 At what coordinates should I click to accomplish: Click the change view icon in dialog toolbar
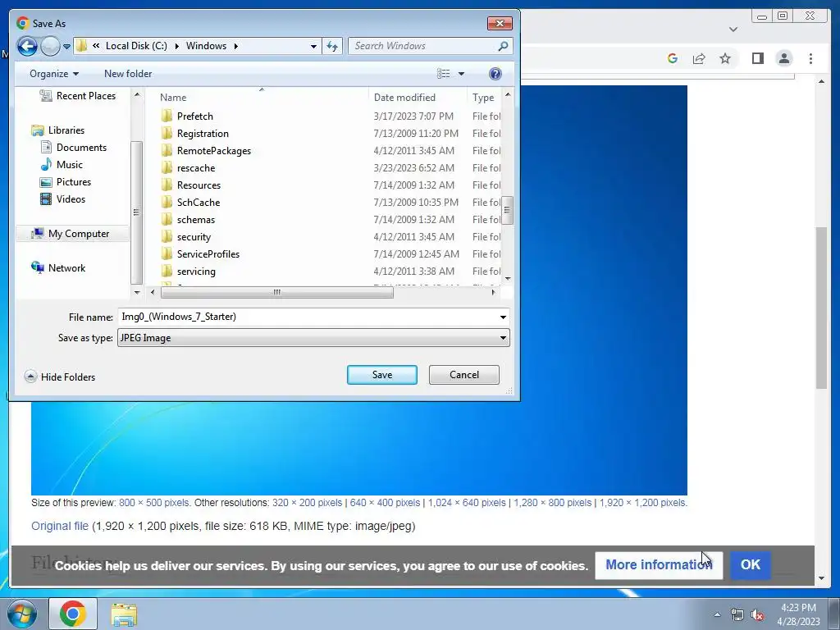point(443,74)
